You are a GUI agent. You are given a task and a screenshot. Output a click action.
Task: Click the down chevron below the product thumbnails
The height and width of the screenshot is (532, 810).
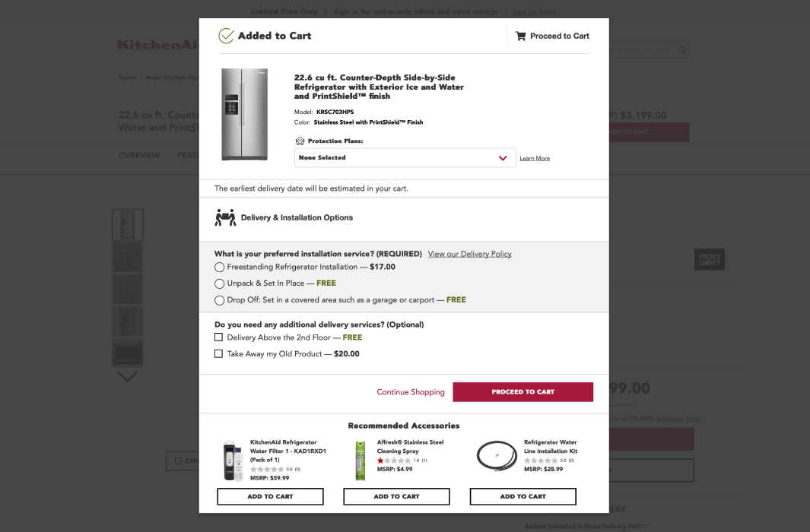point(127,376)
